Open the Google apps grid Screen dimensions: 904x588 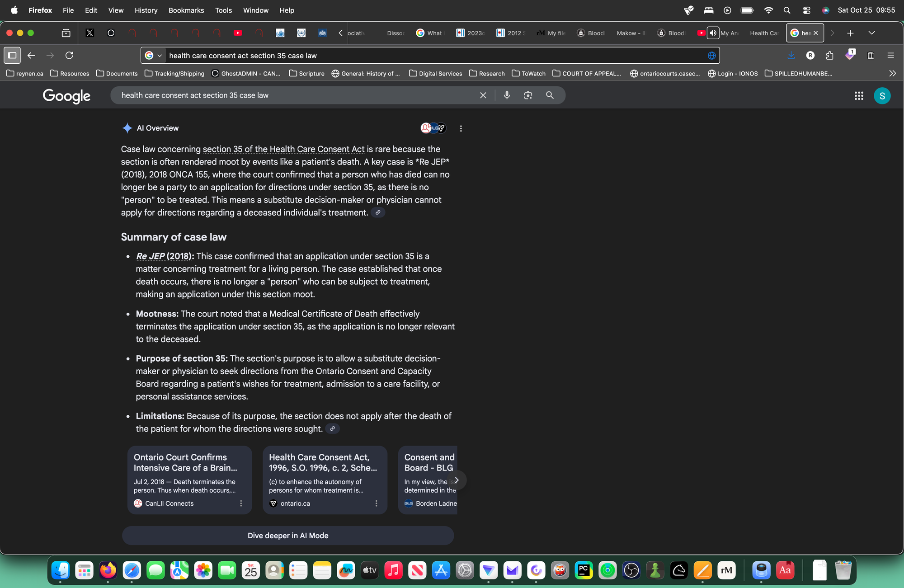click(859, 96)
